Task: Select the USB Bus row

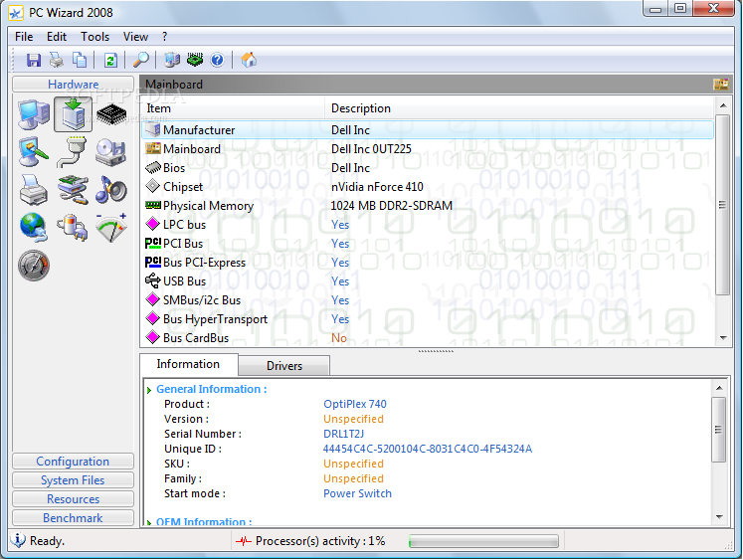Action: point(428,281)
